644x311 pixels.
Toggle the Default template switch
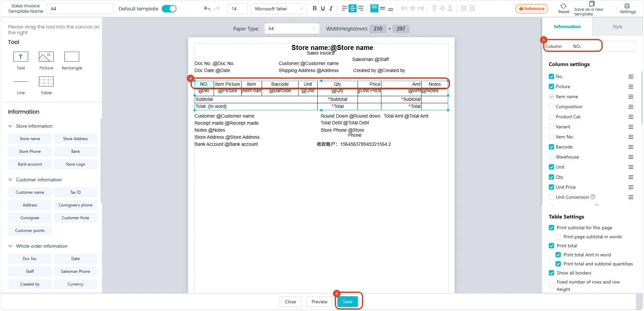coord(169,9)
